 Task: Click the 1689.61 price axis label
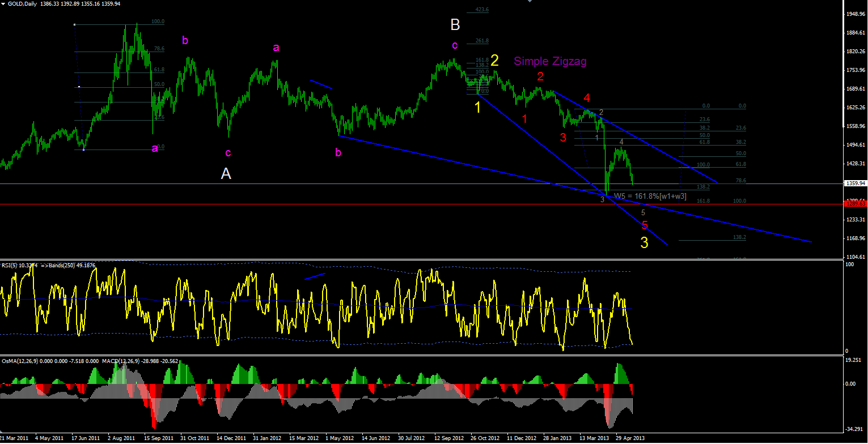tap(856, 88)
